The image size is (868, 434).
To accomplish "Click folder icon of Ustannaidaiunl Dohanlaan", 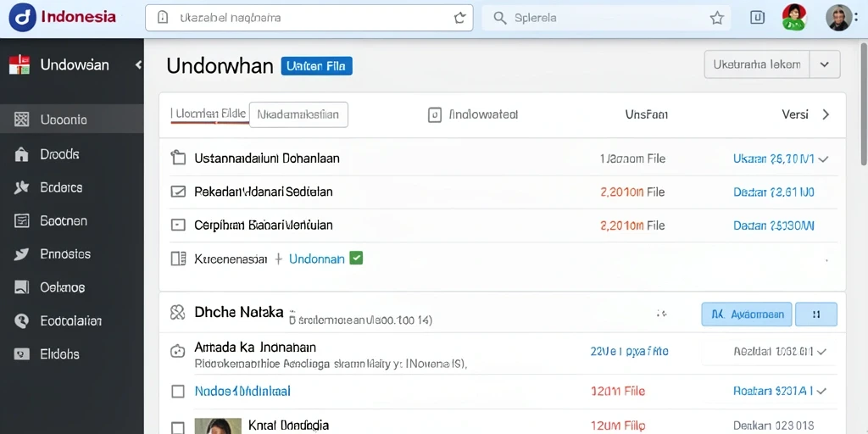I will point(178,159).
